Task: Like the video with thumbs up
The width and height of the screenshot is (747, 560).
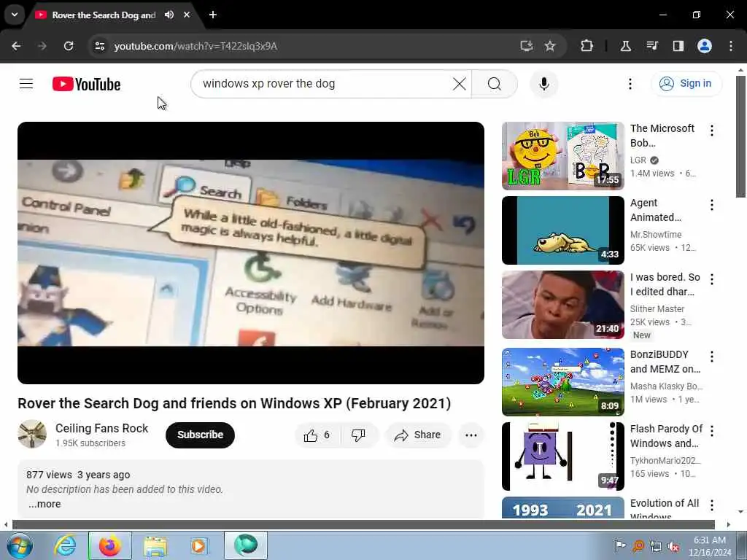Action: click(x=317, y=435)
